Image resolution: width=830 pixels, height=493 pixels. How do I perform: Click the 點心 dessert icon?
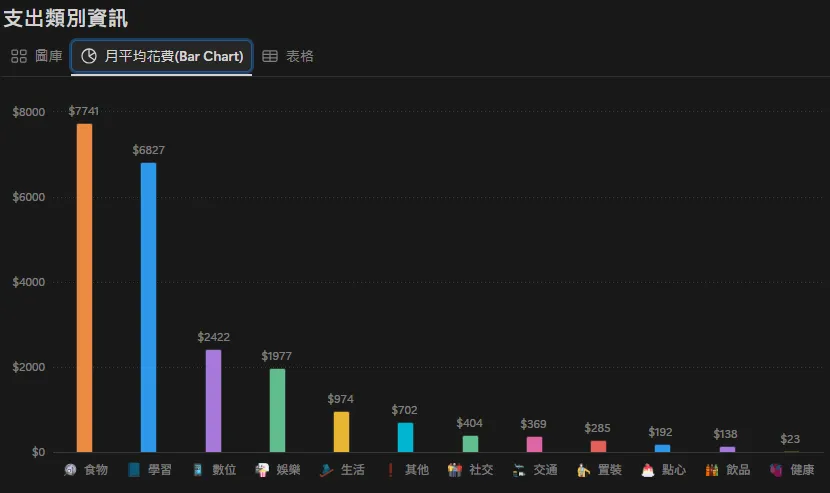pos(647,470)
